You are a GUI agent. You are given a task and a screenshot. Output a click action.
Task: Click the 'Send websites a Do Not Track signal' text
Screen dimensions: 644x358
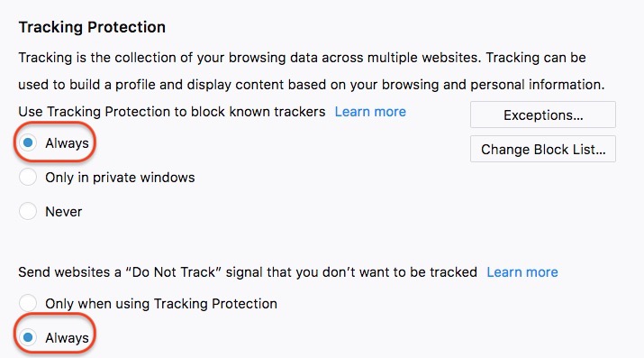tap(248, 272)
